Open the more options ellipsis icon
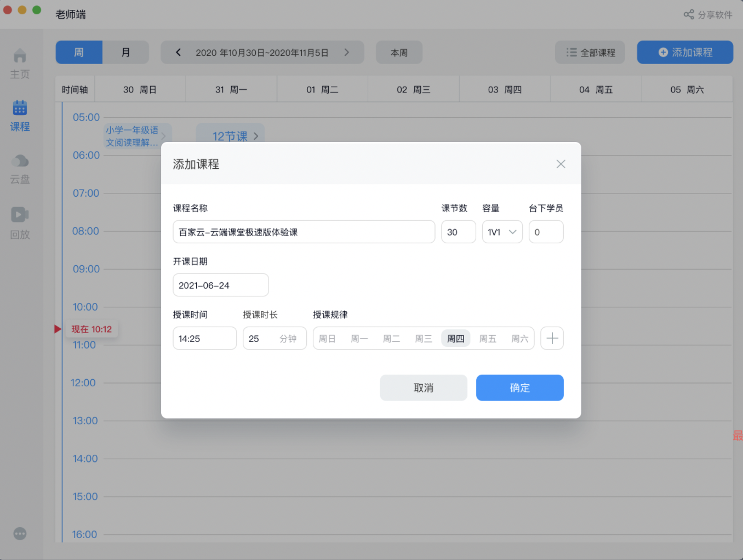This screenshot has height=560, width=743. point(20,534)
